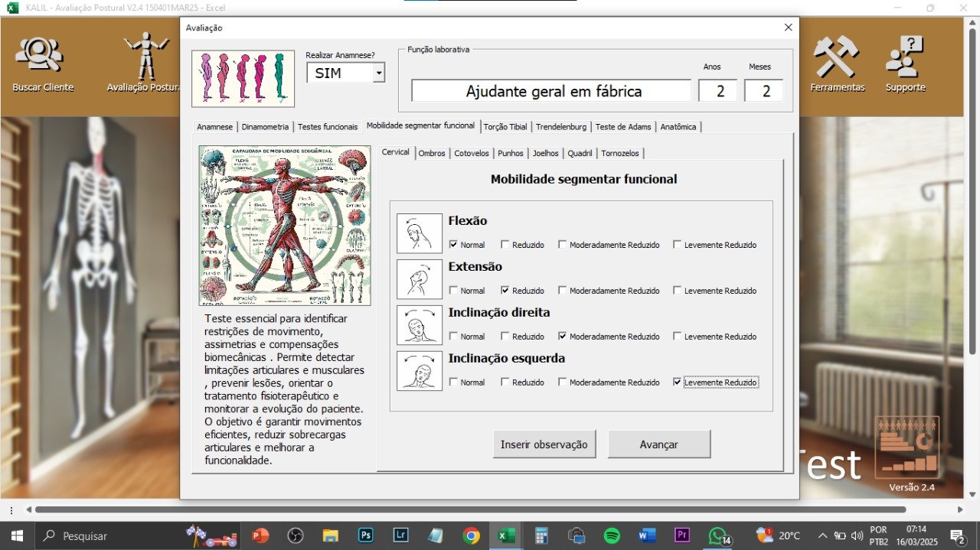Click the Extensão head illustration icon

click(419, 279)
